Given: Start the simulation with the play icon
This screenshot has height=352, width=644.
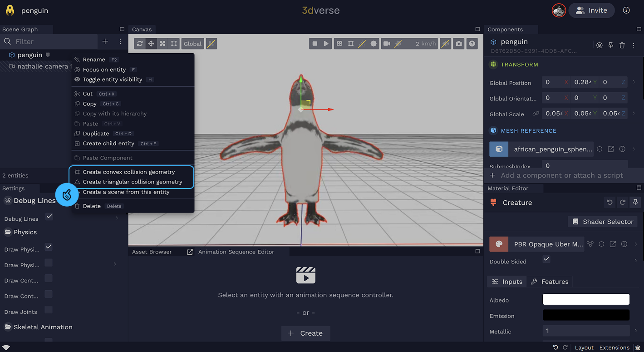Looking at the screenshot, I should tap(326, 44).
